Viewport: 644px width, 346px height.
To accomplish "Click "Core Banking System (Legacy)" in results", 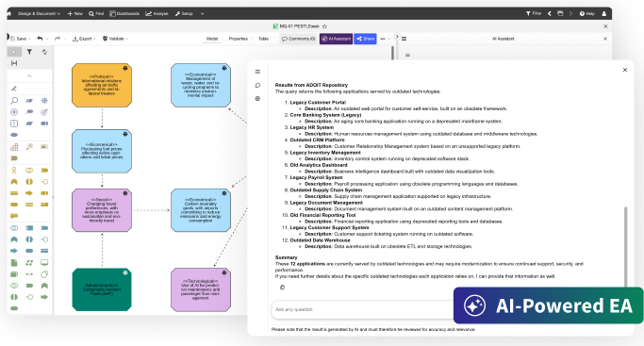I will [325, 115].
